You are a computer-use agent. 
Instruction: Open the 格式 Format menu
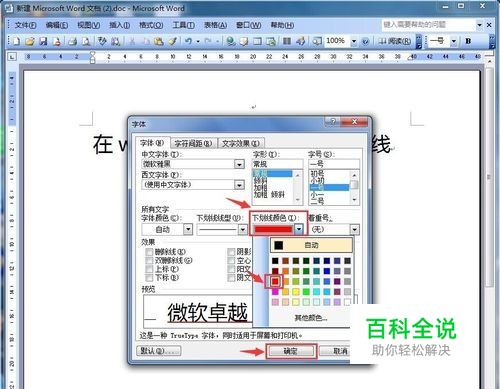(151, 25)
